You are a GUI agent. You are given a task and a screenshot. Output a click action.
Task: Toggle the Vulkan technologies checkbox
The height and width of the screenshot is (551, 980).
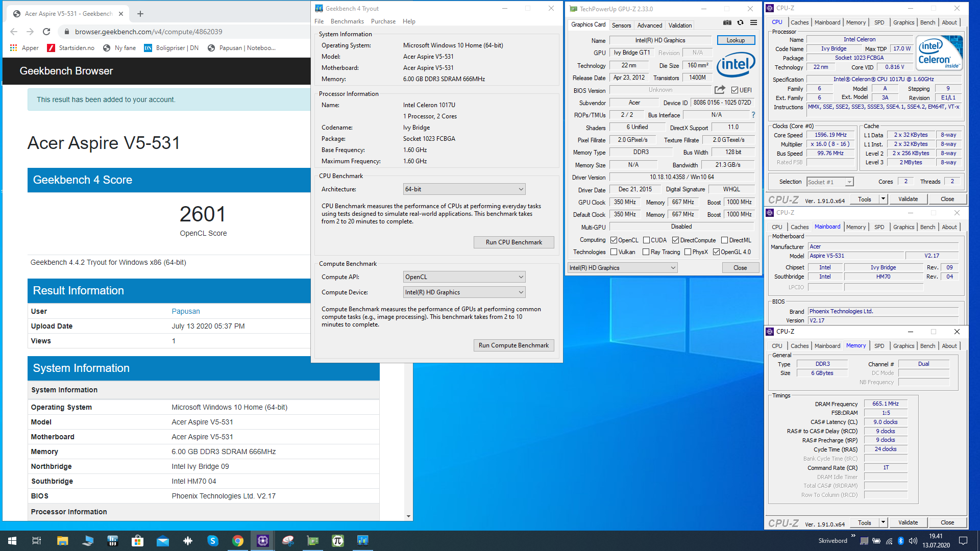pos(614,252)
